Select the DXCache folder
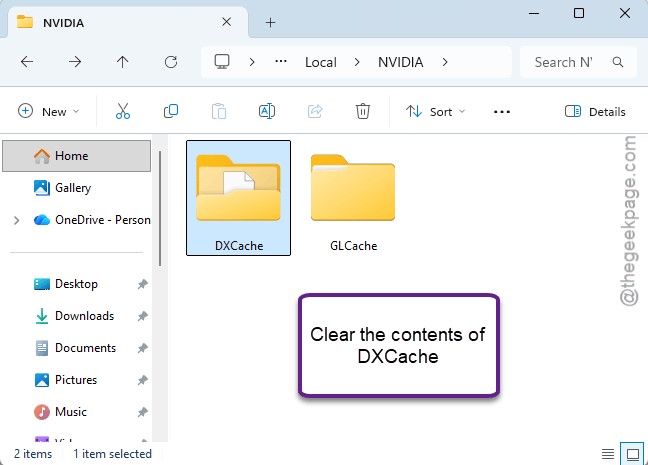 pyautogui.click(x=238, y=198)
